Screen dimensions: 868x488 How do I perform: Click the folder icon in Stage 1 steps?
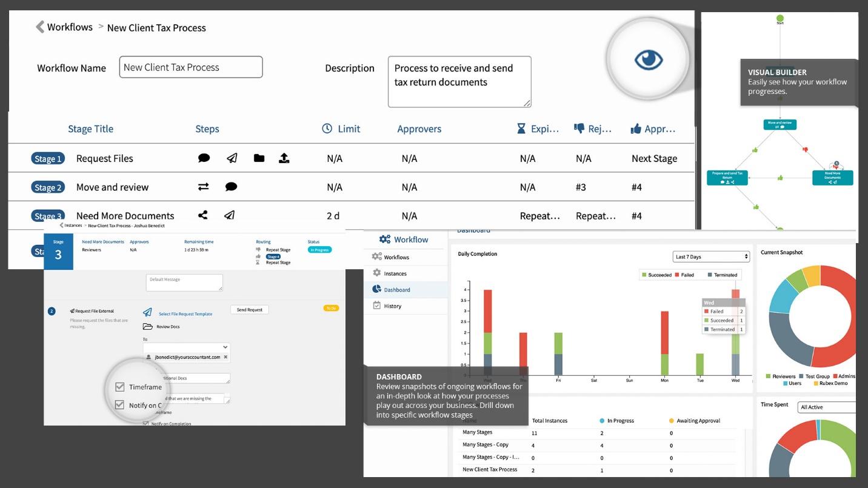[259, 158]
